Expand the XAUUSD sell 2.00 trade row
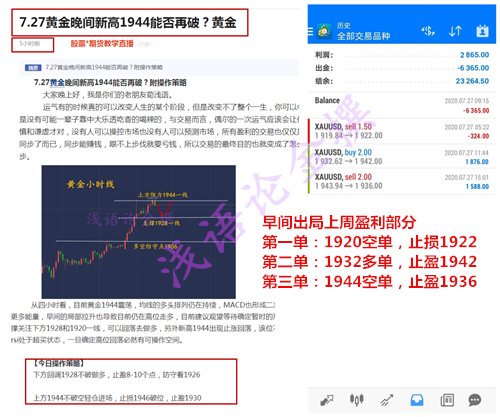Screen dimensions: 500x417 click(x=402, y=182)
